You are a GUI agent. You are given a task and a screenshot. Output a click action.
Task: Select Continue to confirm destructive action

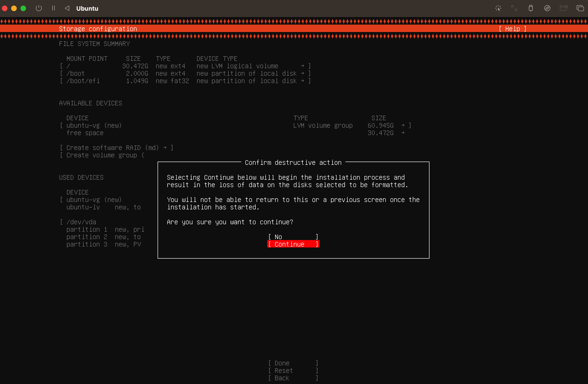click(293, 244)
